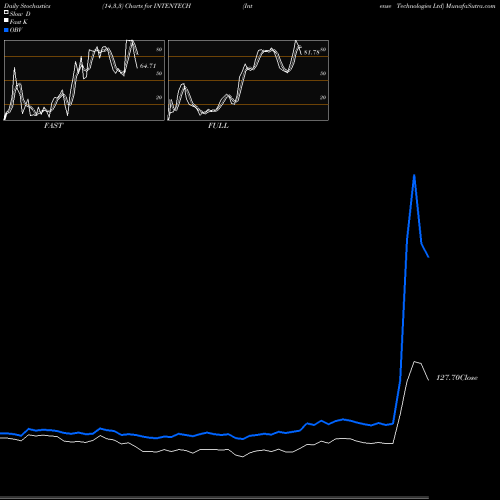Click the OBV legend label text
Screen dimensions: 500x500
click(16, 30)
